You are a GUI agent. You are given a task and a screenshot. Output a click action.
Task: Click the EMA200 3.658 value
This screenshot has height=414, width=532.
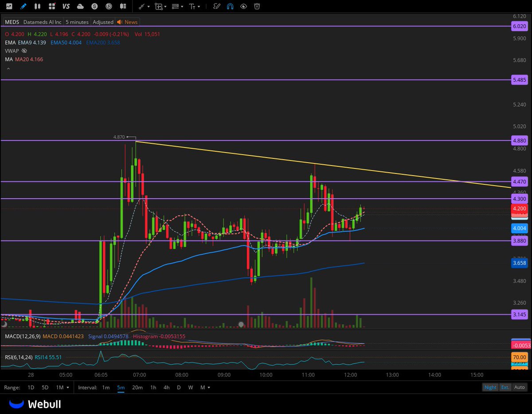[x=103, y=43]
